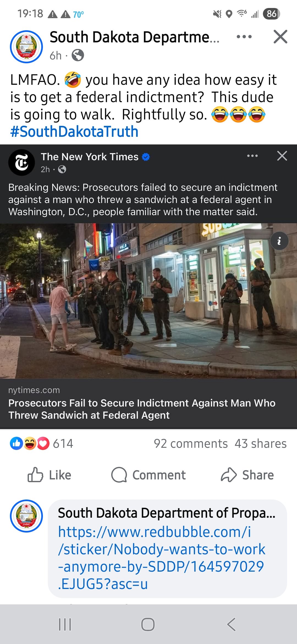This screenshot has width=297, height=644.
Task: Open the sandwich incident news photo
Action: coord(148,301)
